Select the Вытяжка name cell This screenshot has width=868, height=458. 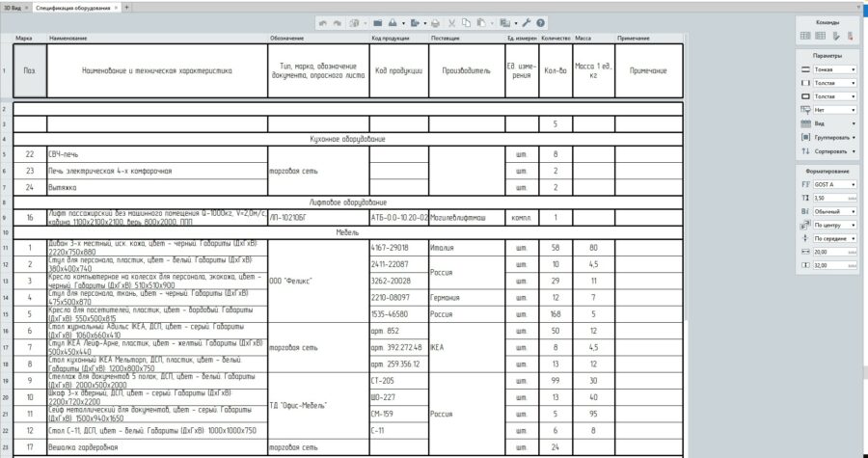click(x=157, y=187)
